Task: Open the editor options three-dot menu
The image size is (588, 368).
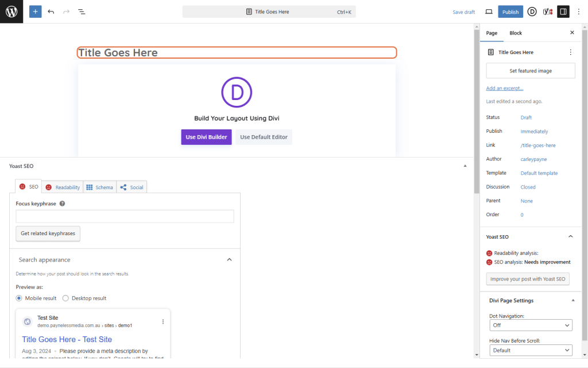Action: coord(579,11)
